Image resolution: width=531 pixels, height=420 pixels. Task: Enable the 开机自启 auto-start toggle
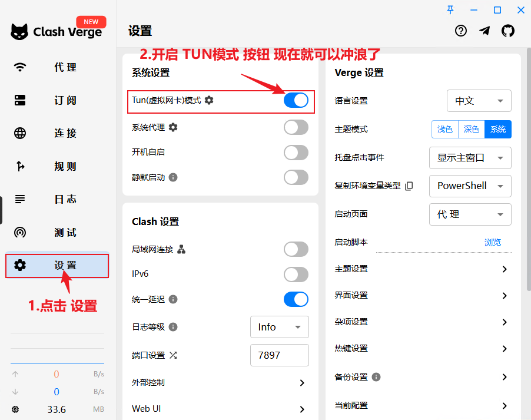(296, 153)
